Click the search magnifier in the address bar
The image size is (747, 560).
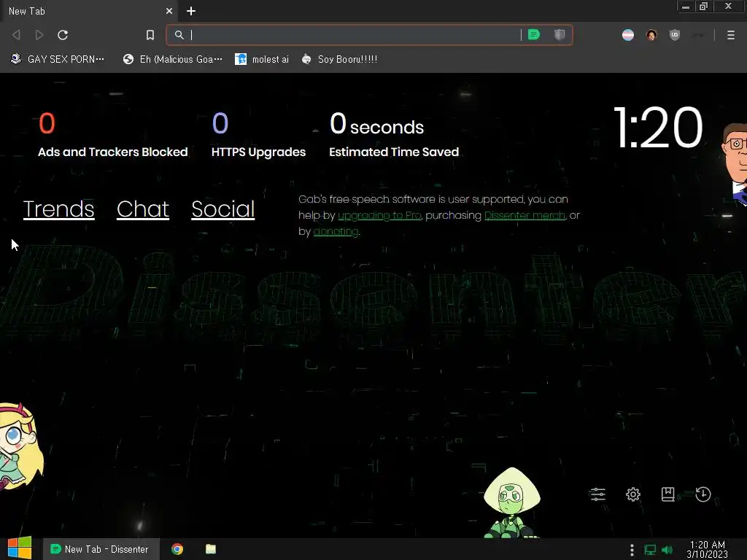point(179,35)
